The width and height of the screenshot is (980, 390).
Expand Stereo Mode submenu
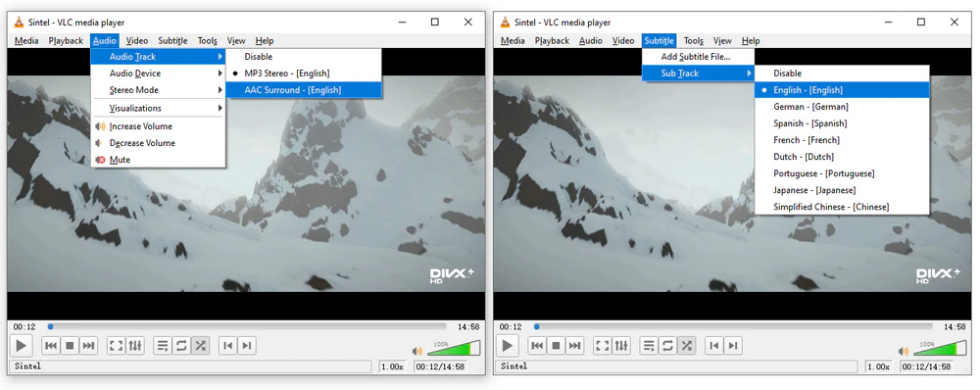(x=158, y=90)
